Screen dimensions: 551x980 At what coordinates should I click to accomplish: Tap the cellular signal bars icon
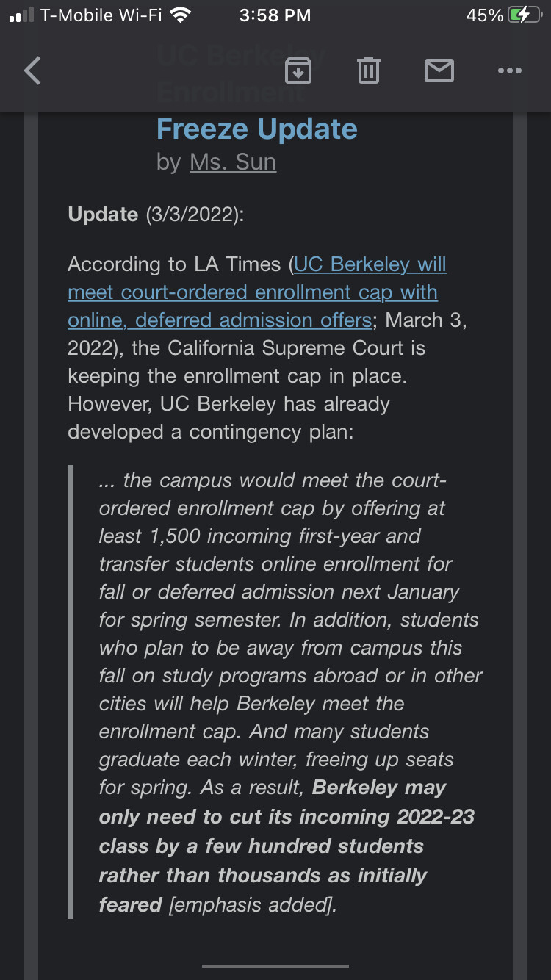click(x=21, y=15)
